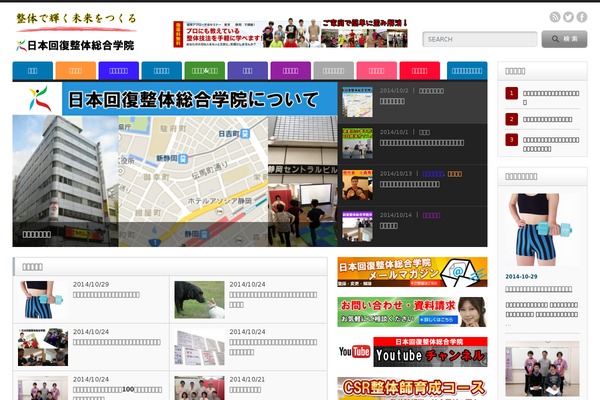Open the street map image in slider

pos(193,181)
